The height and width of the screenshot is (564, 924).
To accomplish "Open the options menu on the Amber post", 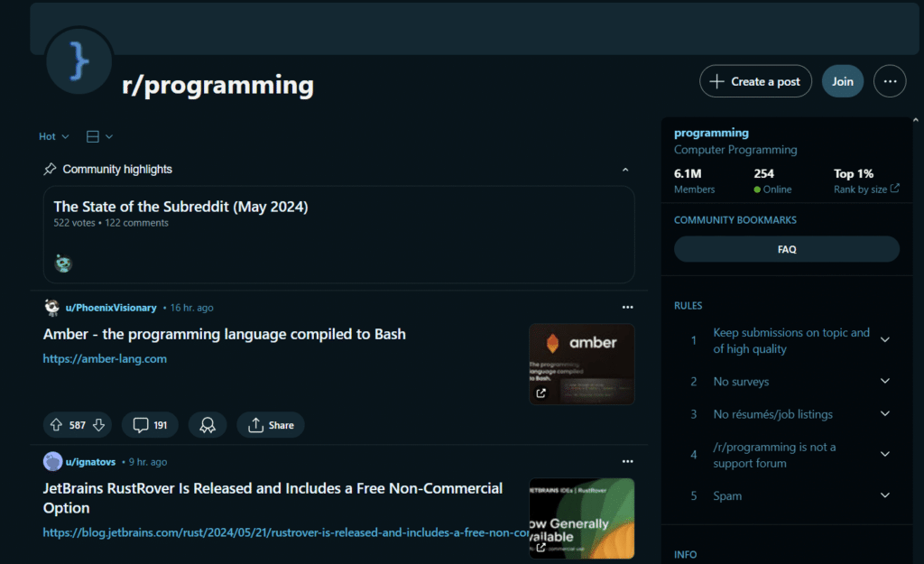I will point(627,307).
